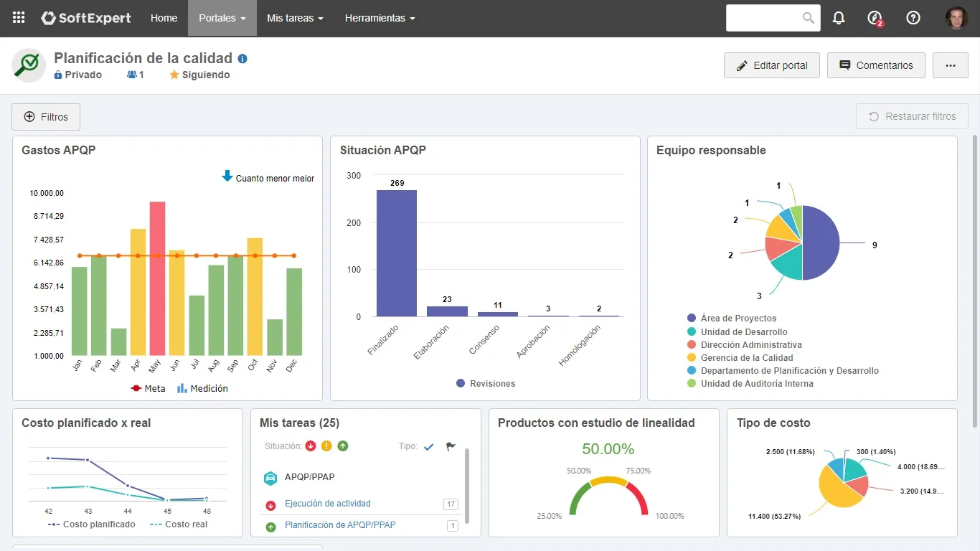Click the user profile avatar
This screenshot has height=551, width=980.
coord(956,18)
